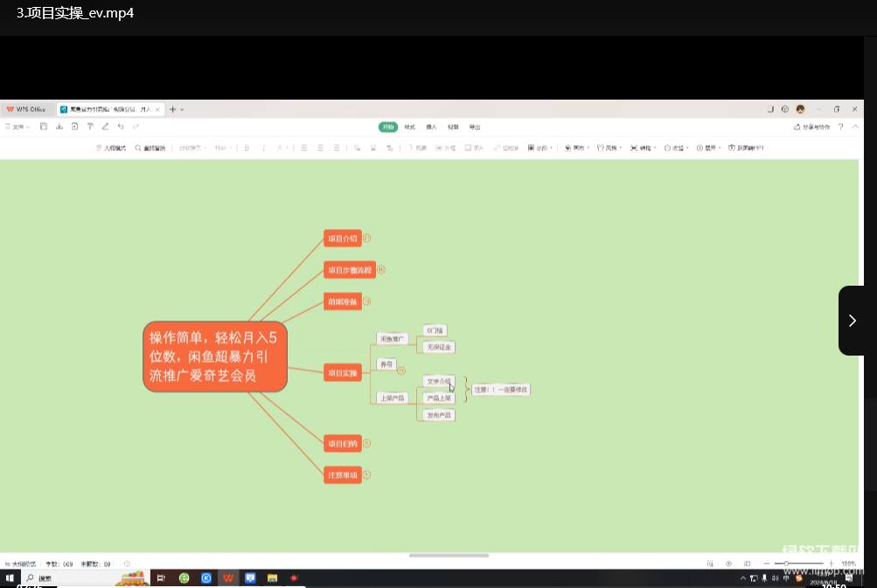Select the green 开始 ribbon tab
This screenshot has height=588, width=877.
coord(388,127)
